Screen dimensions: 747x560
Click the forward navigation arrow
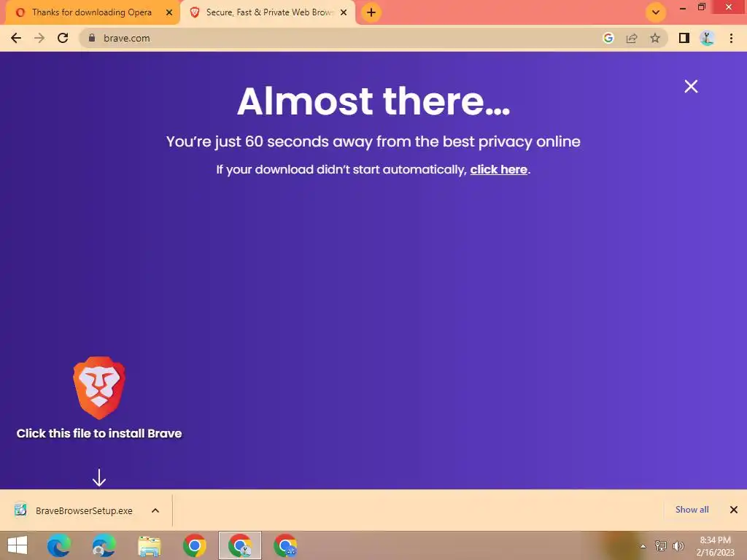coord(39,38)
